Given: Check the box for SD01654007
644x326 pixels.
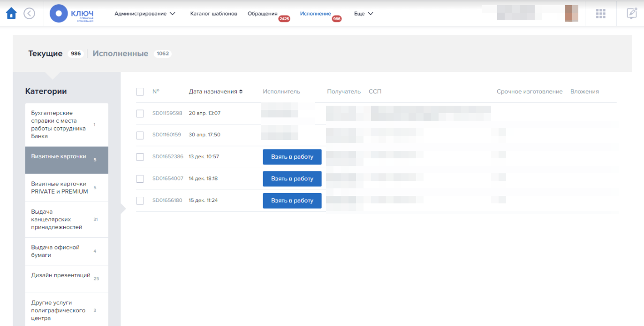Looking at the screenshot, I should (x=140, y=179).
